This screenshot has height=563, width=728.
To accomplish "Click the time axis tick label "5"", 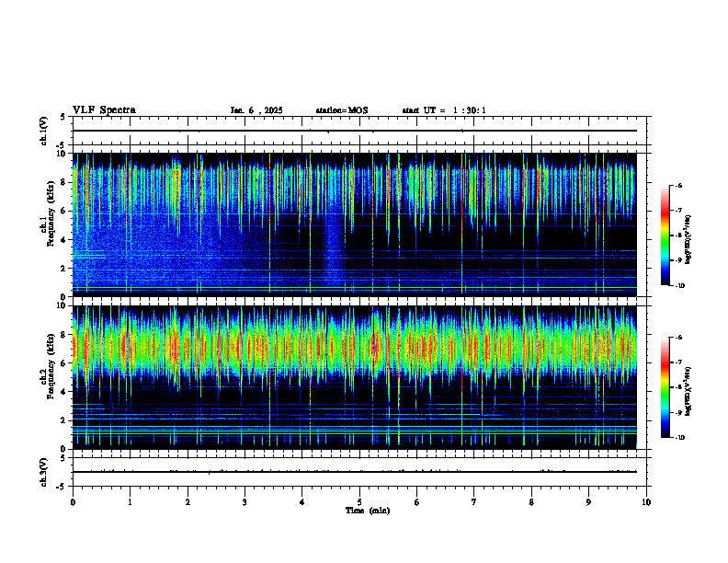I will pyautogui.click(x=359, y=502).
